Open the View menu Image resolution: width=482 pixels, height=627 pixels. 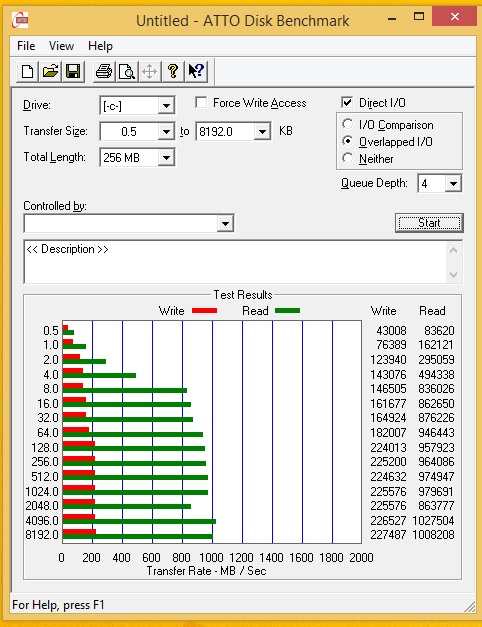[61, 46]
